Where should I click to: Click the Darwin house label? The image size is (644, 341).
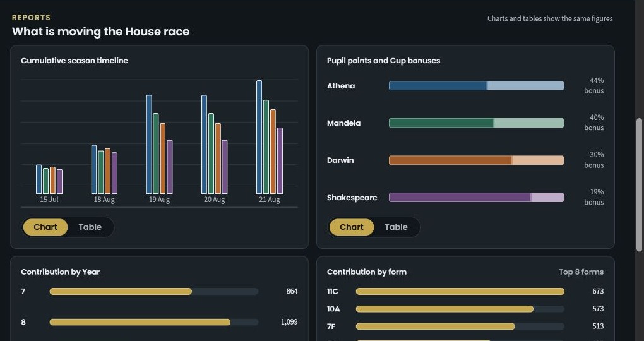[340, 160]
